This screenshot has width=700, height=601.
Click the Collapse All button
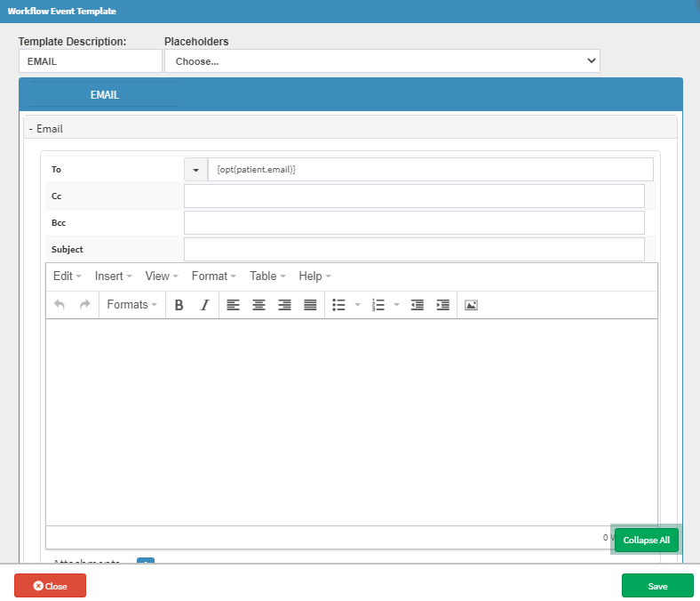646,541
